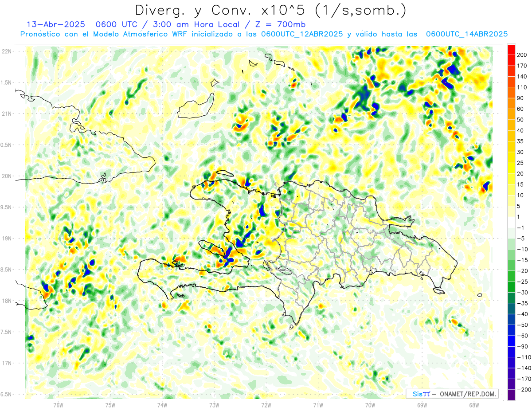Click the 18N latitude label
The height and width of the screenshot is (411, 532).
tap(7, 301)
